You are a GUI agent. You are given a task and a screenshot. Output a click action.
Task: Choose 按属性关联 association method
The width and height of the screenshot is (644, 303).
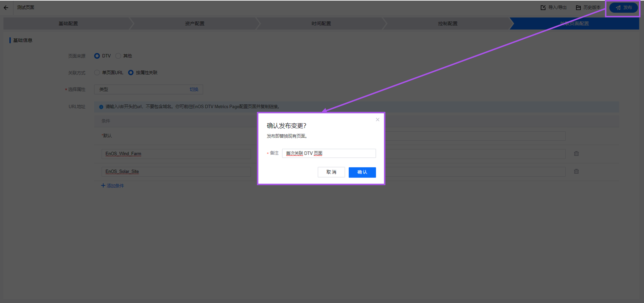point(131,72)
